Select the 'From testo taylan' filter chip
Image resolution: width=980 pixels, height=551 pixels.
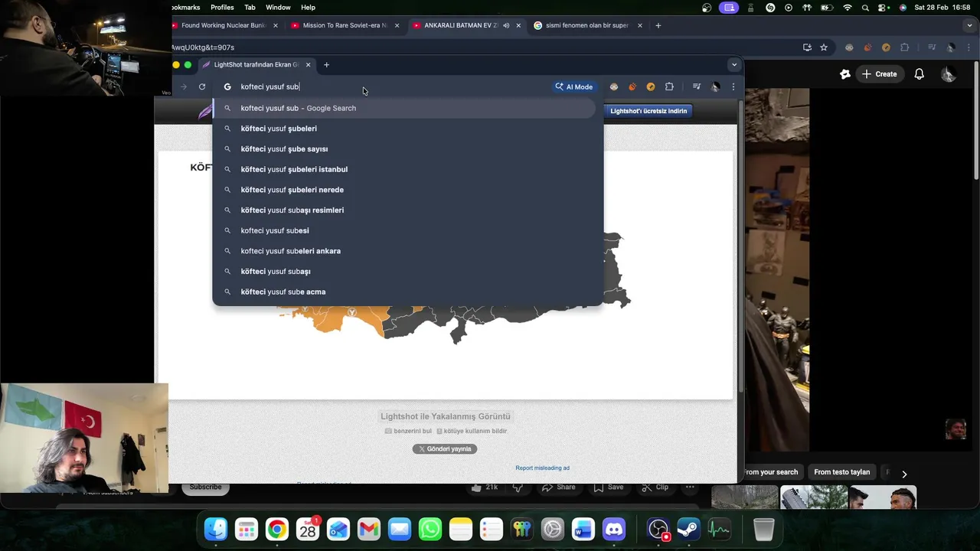click(x=841, y=472)
